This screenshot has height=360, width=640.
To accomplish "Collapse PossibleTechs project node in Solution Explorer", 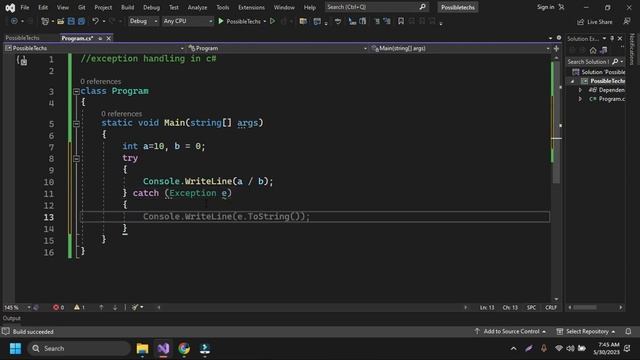I will pyautogui.click(x=572, y=81).
